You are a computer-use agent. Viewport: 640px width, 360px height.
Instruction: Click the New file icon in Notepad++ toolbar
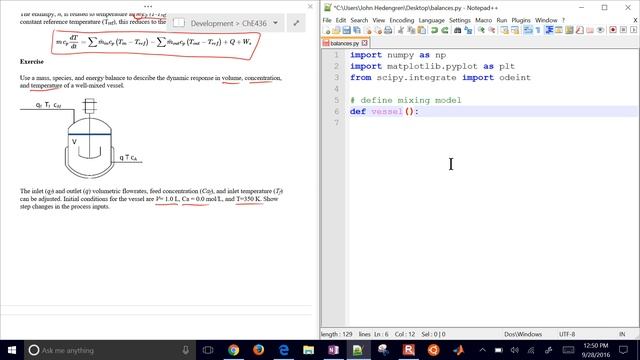[326, 30]
